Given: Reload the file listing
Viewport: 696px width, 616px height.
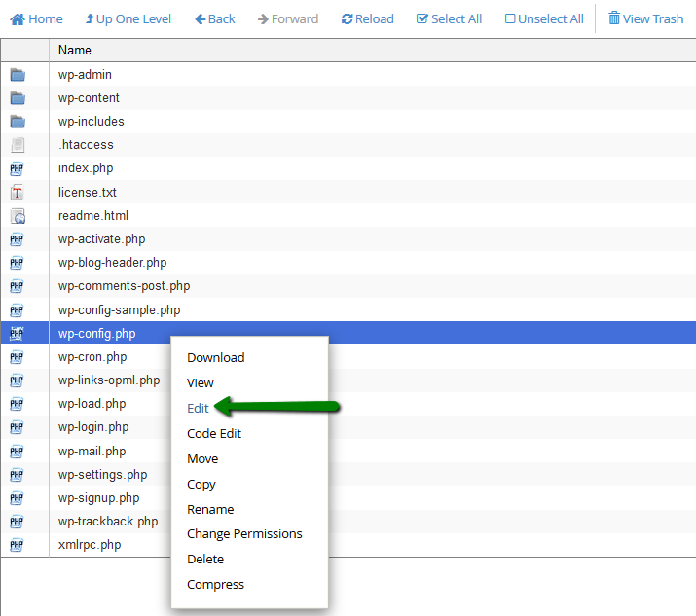Looking at the screenshot, I should click(368, 19).
